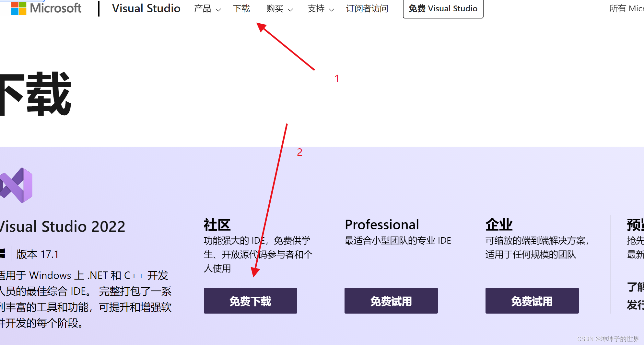The image size is (644, 345).
Task: Open the Visual Studio home link
Action: point(146,8)
